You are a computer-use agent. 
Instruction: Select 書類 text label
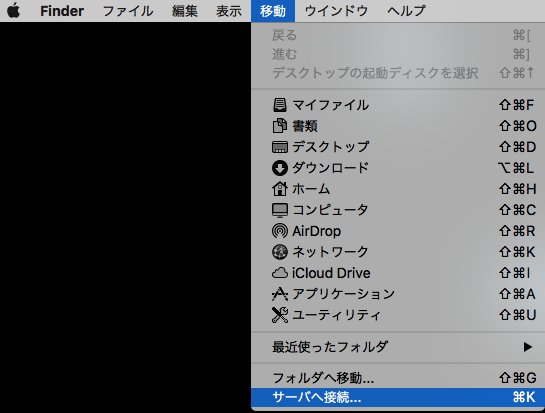305,126
